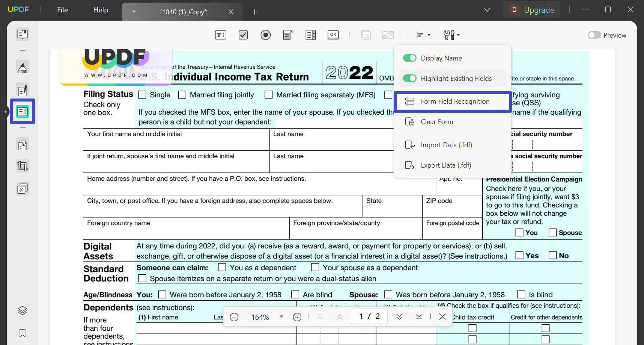
Task: Click the zoom in plus button
Action: click(x=297, y=317)
